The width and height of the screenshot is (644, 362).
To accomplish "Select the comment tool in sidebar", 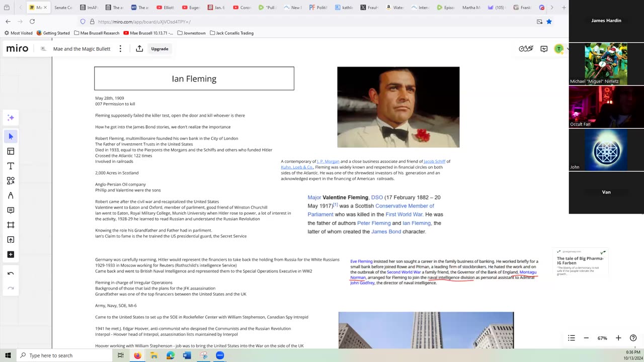I will click(x=11, y=210).
